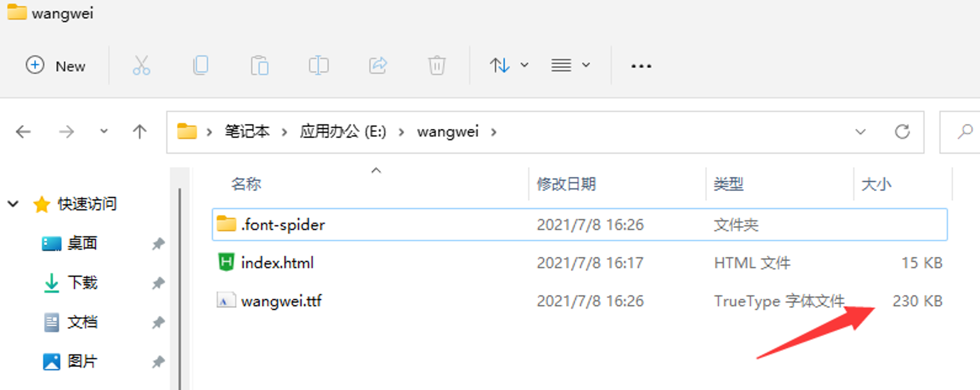Click the Share icon in toolbar
980x390 pixels.
pos(378,65)
